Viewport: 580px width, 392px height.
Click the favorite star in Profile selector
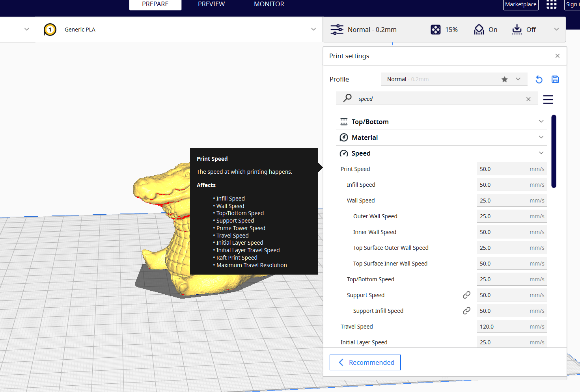pyautogui.click(x=504, y=79)
